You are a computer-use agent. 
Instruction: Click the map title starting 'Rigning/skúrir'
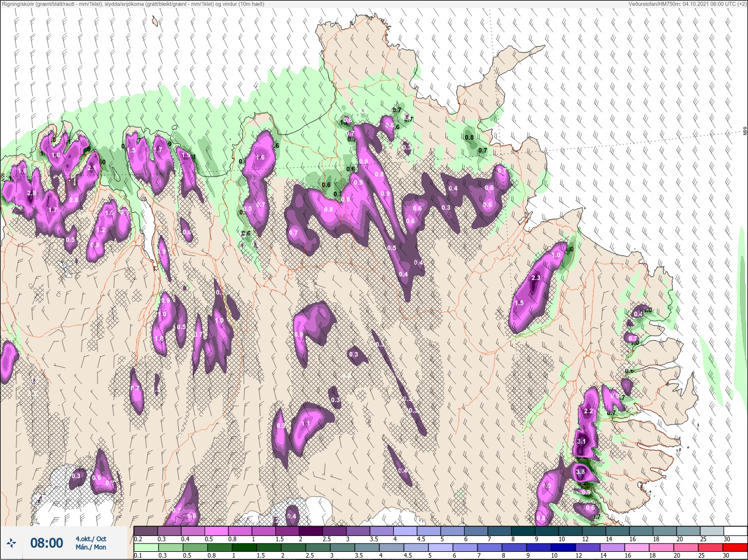pyautogui.click(x=133, y=4)
